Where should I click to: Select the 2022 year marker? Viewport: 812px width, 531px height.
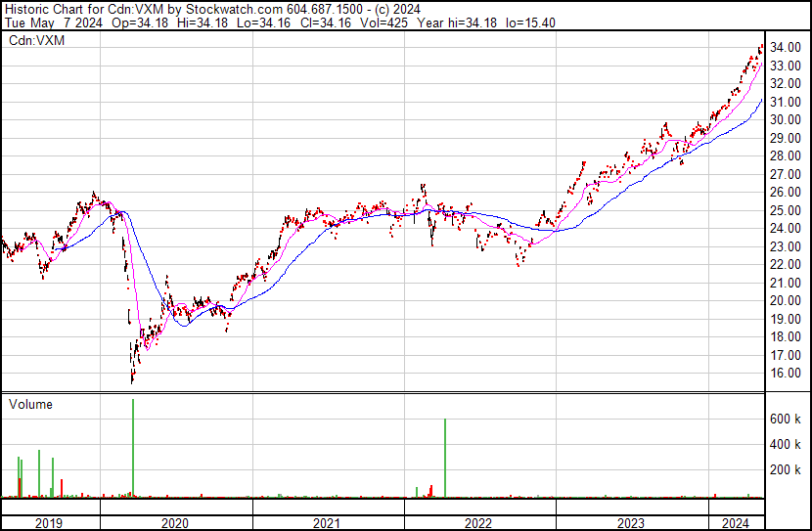click(480, 523)
